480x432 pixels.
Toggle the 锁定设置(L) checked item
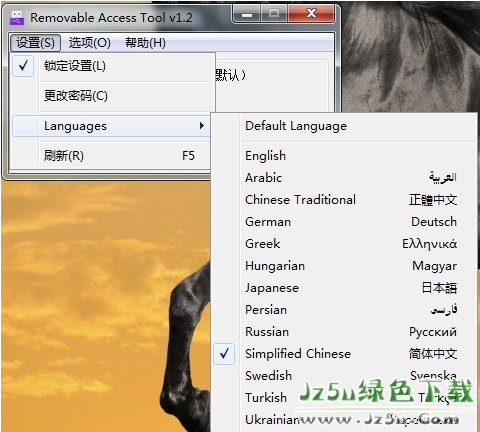113,66
